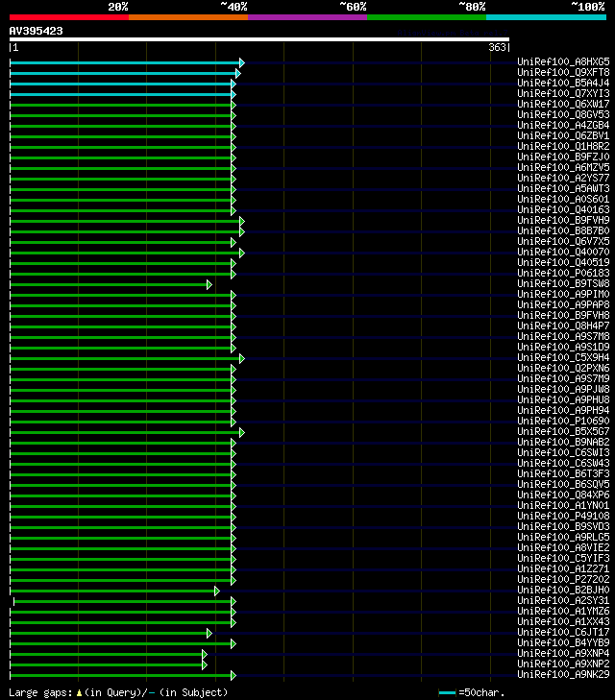Click the UniRef100_A9RLG5 label
The height and width of the screenshot is (700, 615).
pyautogui.click(x=563, y=538)
